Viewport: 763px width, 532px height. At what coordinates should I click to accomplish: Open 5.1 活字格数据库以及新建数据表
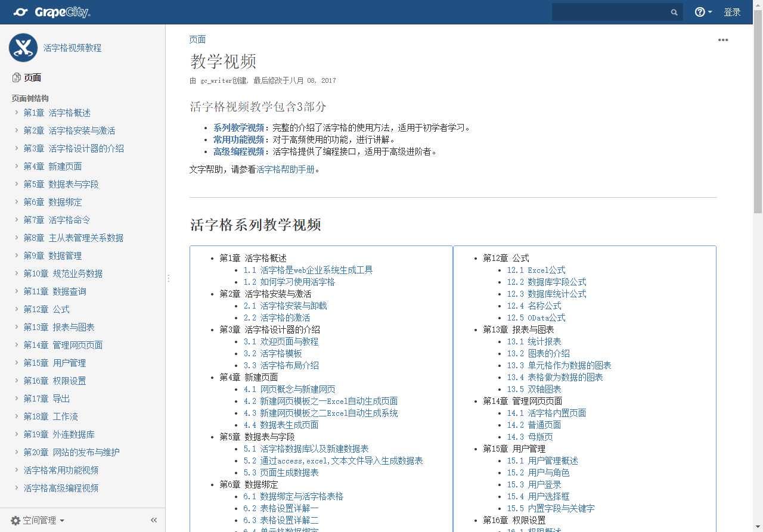(306, 449)
